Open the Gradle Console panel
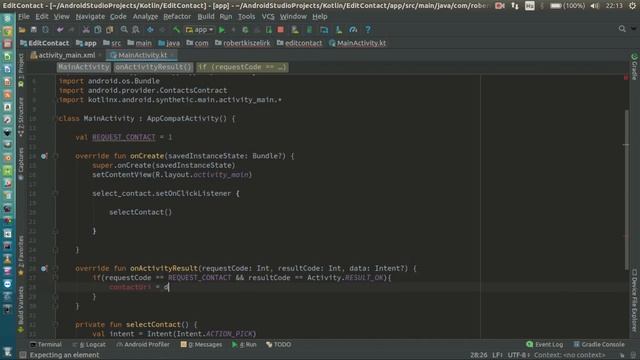640x360 pixels. (x=599, y=344)
